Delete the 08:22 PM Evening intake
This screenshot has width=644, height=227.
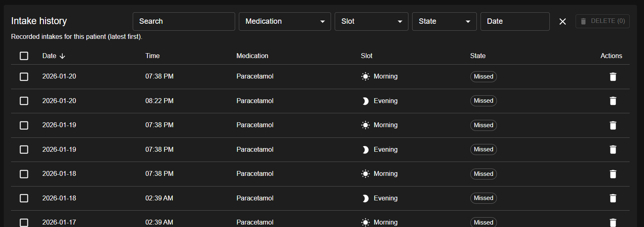(613, 101)
